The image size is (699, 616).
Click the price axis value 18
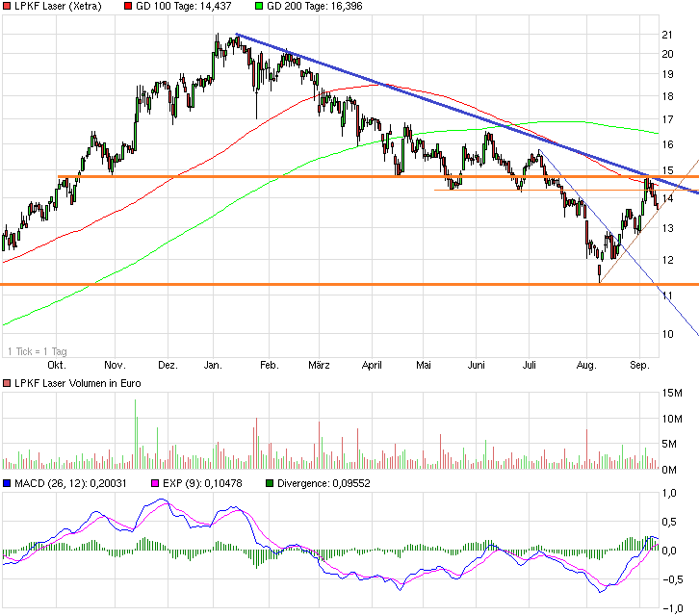coord(667,96)
